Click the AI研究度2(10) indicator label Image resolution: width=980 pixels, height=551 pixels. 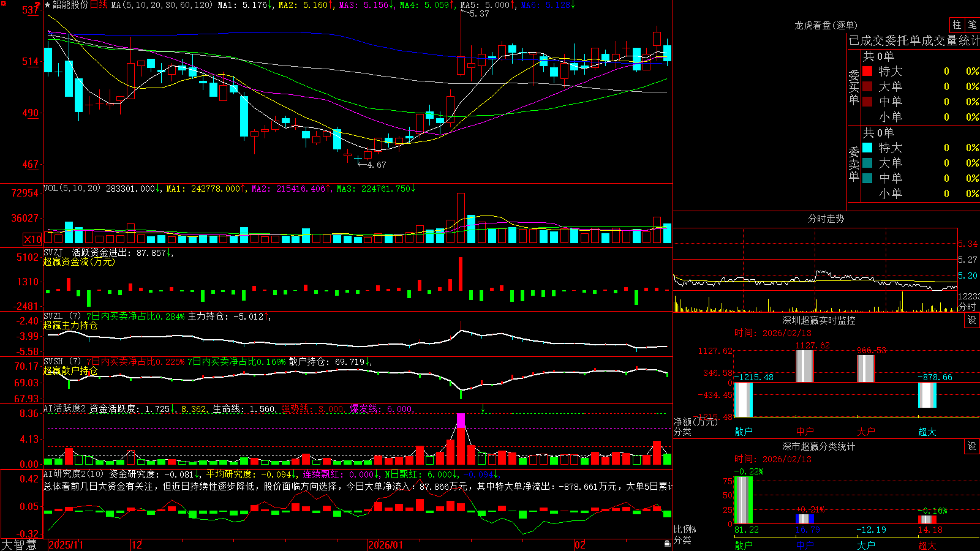[x=73, y=474]
